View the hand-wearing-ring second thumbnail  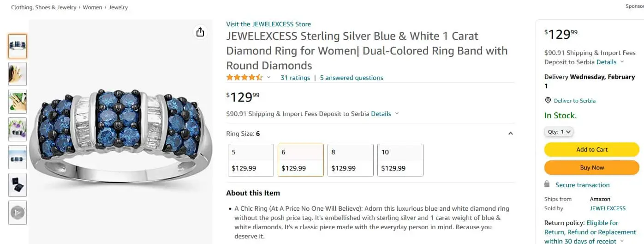click(x=18, y=74)
